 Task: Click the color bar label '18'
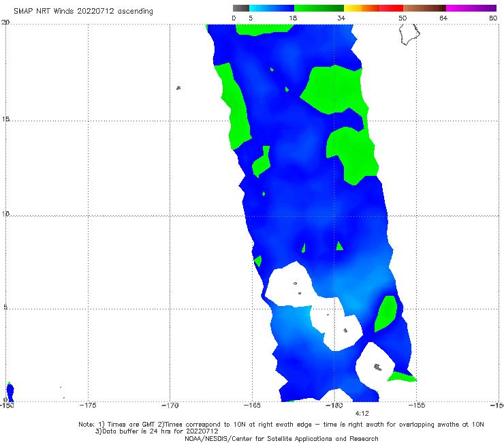pyautogui.click(x=293, y=18)
